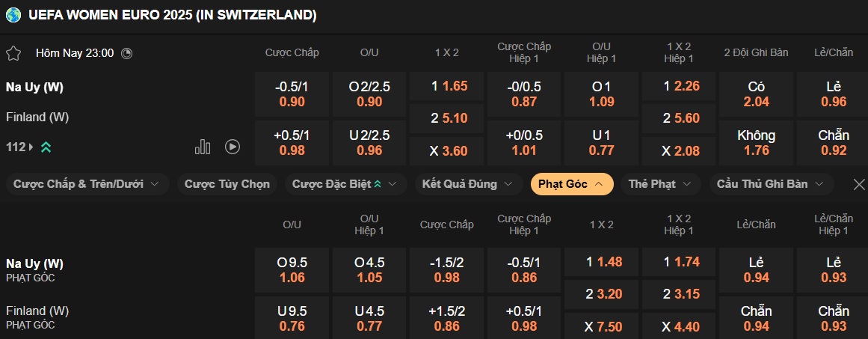The width and height of the screenshot is (868, 339).
Task: Star the Na Uy vs Finland match
Action: (x=13, y=53)
